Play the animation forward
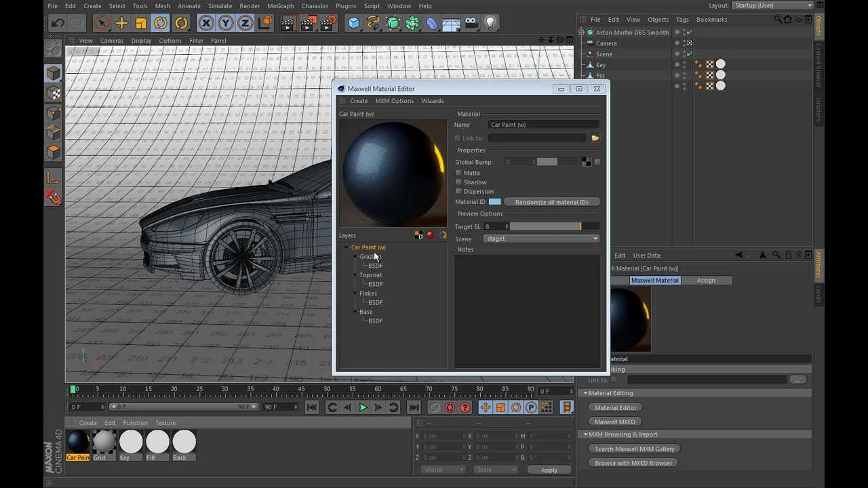 pos(363,407)
